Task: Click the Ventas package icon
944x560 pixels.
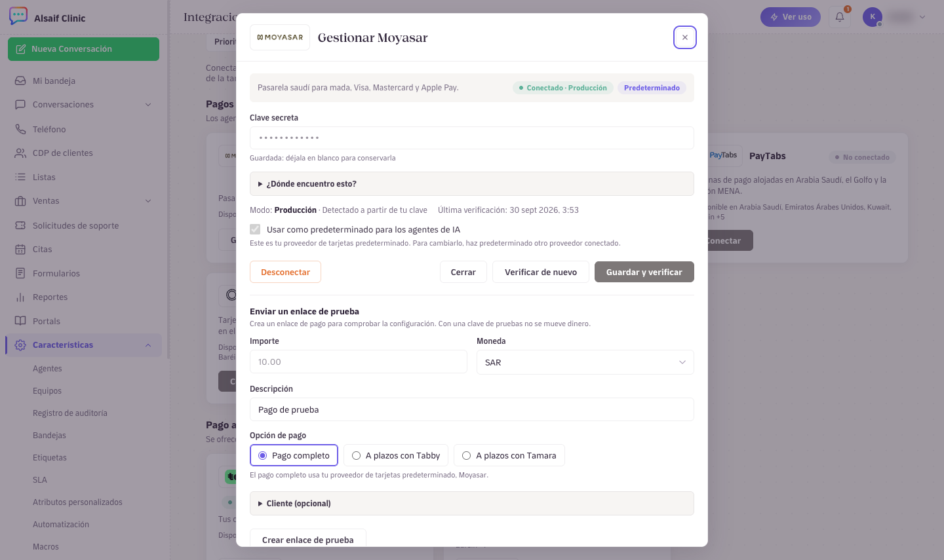Action: [x=20, y=201]
